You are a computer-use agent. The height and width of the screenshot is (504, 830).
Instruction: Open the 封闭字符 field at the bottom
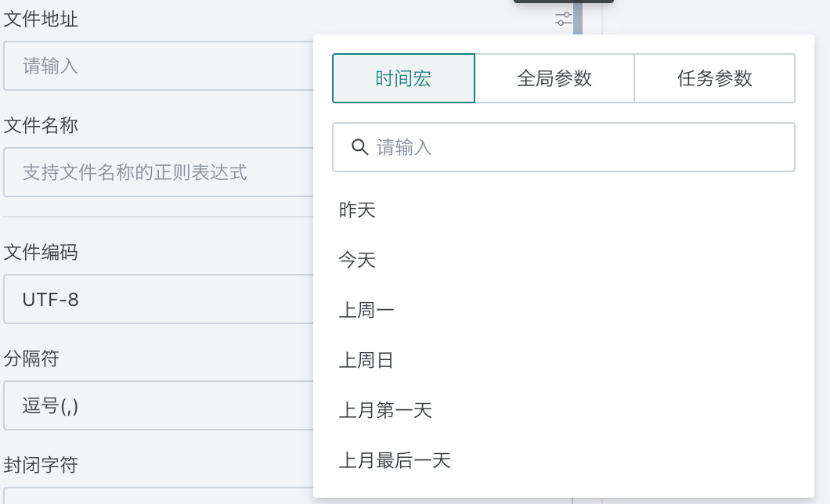point(157,496)
